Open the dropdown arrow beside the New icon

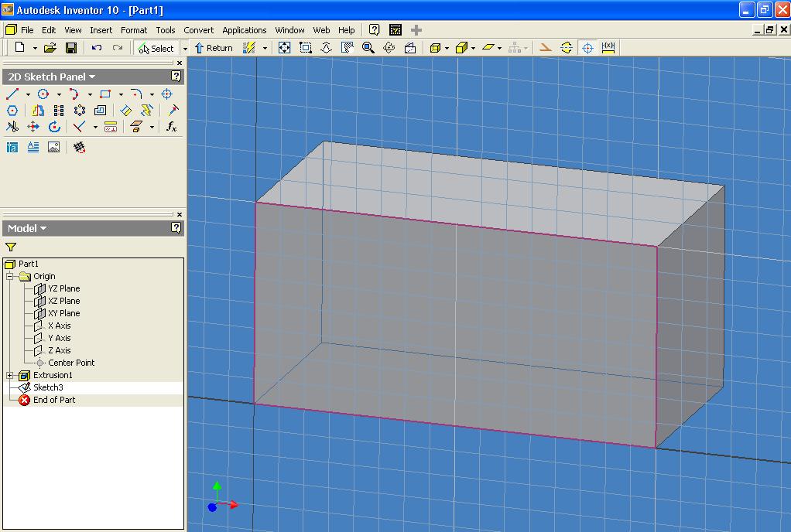[35, 49]
